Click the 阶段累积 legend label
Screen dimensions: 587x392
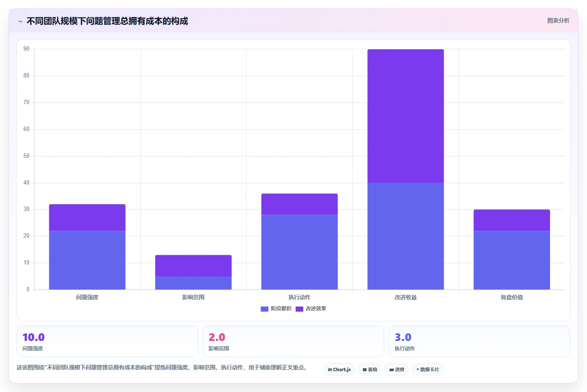(281, 309)
